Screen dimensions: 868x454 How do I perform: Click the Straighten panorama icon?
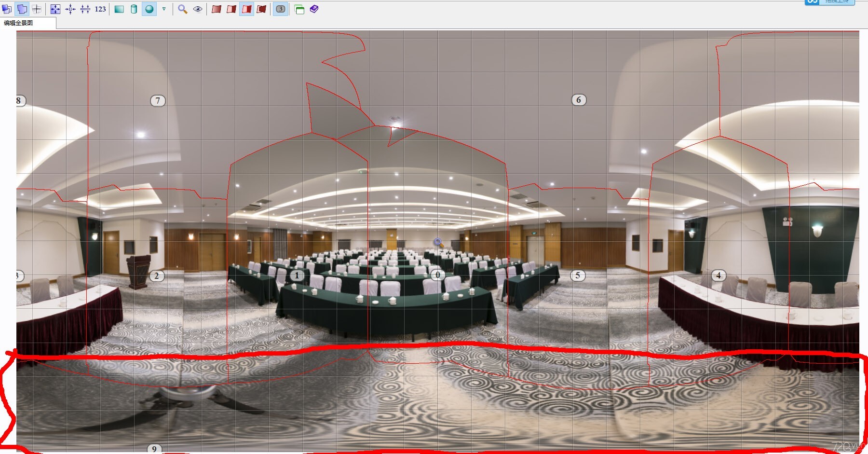click(x=85, y=9)
